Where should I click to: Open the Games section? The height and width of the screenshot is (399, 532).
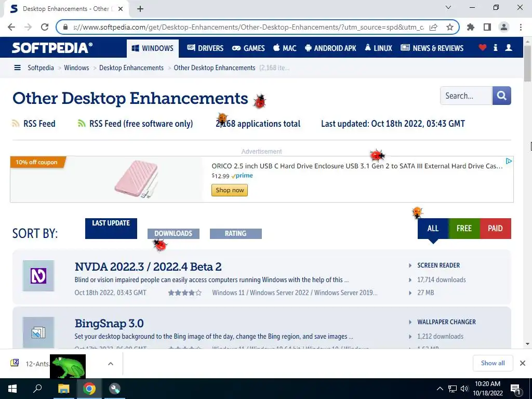point(248,48)
